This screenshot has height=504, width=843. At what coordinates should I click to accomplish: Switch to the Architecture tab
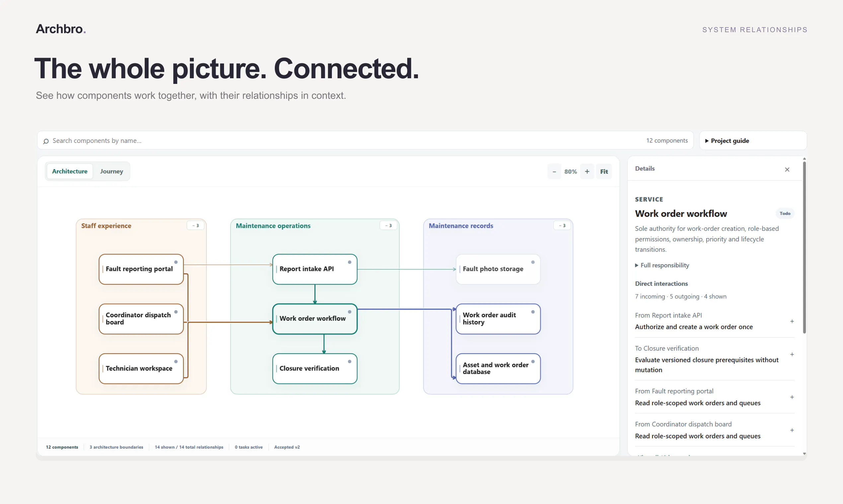(70, 171)
